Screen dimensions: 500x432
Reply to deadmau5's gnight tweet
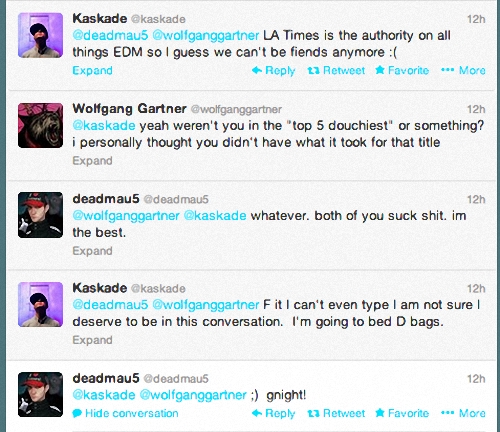click(273, 413)
